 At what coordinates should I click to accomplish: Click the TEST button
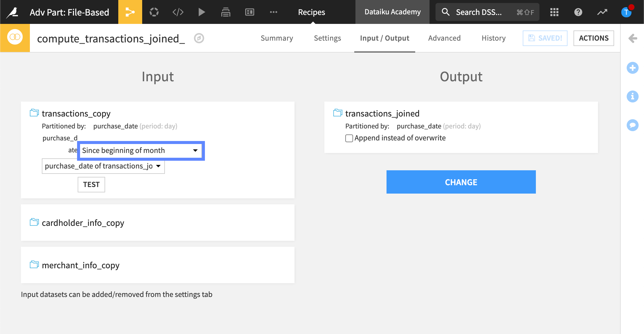pyautogui.click(x=91, y=184)
